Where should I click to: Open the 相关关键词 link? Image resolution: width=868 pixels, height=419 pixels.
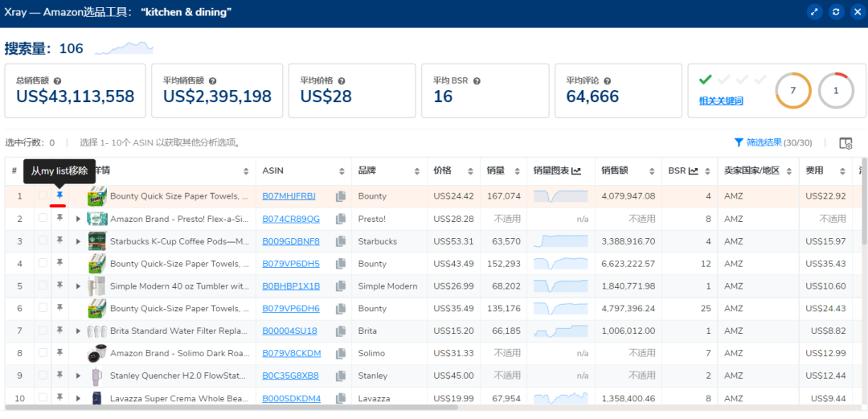coord(721,101)
